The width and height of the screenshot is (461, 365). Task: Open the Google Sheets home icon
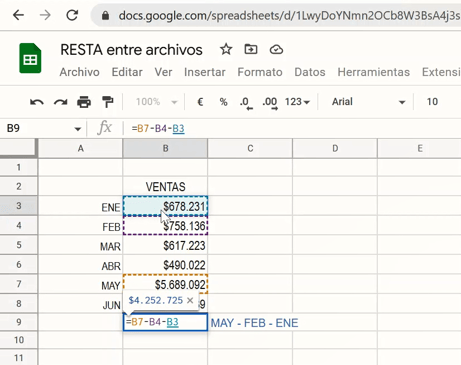tap(30, 58)
